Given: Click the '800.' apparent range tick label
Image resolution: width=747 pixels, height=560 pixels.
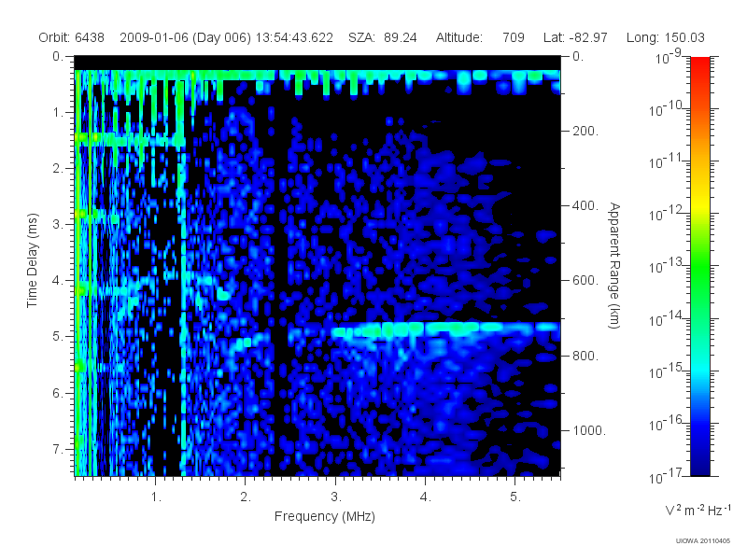Looking at the screenshot, I should (x=585, y=356).
